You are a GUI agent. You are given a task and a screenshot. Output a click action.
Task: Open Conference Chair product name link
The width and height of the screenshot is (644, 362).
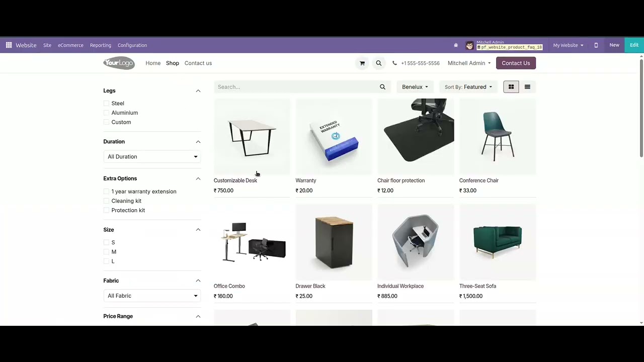point(479,180)
